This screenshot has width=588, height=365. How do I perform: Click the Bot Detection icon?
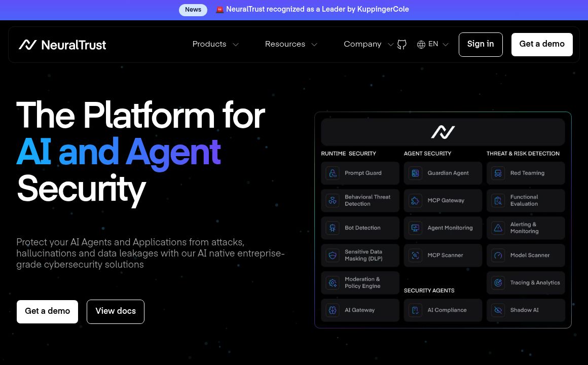coord(333,228)
